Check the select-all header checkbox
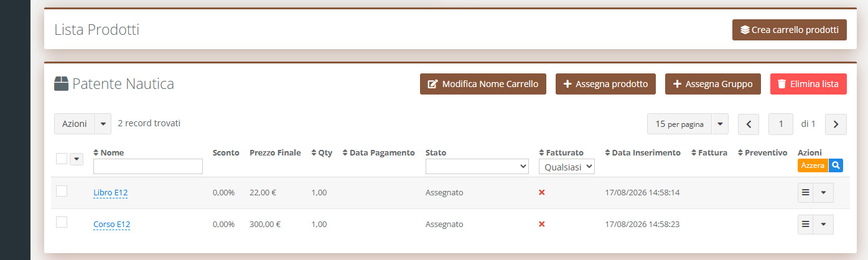The width and height of the screenshot is (868, 260). 62,159
